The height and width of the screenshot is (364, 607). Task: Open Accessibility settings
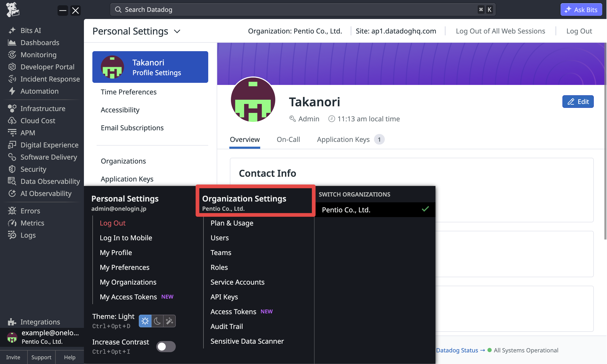click(120, 110)
